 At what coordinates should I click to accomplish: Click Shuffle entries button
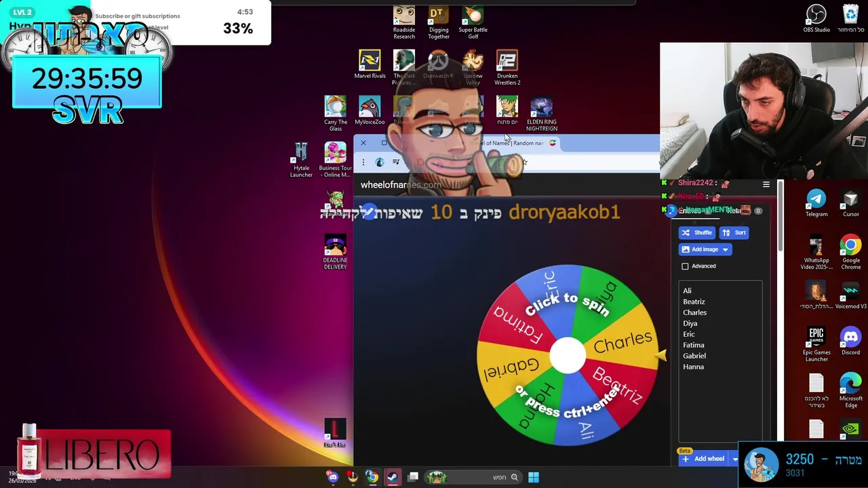point(697,232)
